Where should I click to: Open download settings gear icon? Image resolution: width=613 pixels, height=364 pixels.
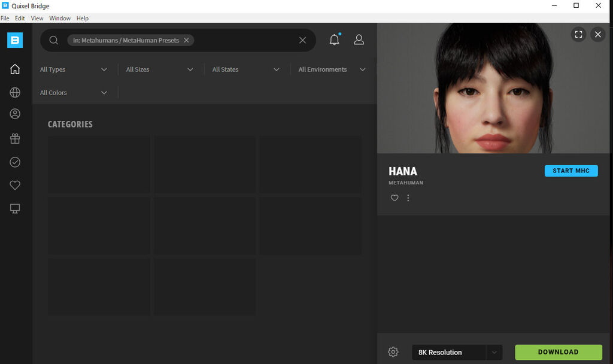click(393, 352)
